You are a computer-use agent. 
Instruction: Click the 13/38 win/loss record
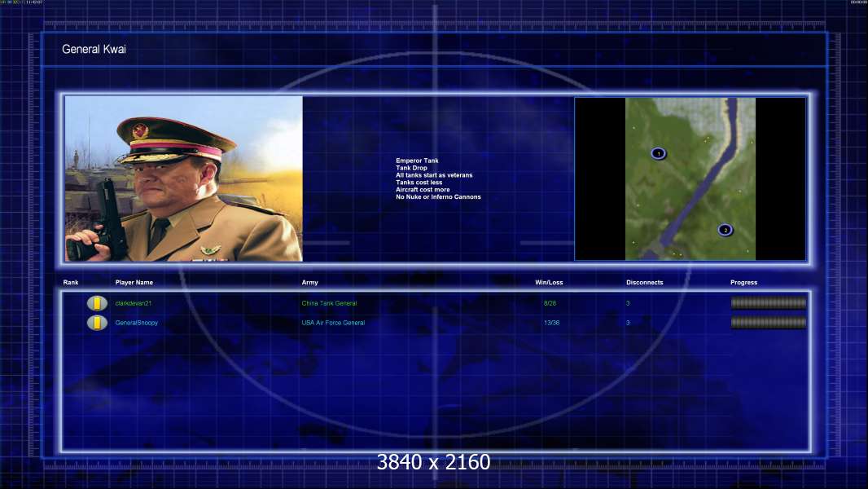(551, 322)
